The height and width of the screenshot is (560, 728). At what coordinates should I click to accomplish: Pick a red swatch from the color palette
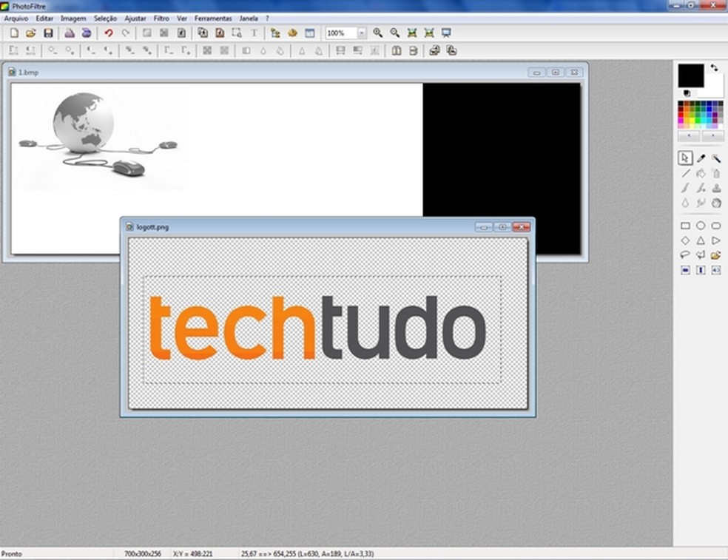[679, 114]
